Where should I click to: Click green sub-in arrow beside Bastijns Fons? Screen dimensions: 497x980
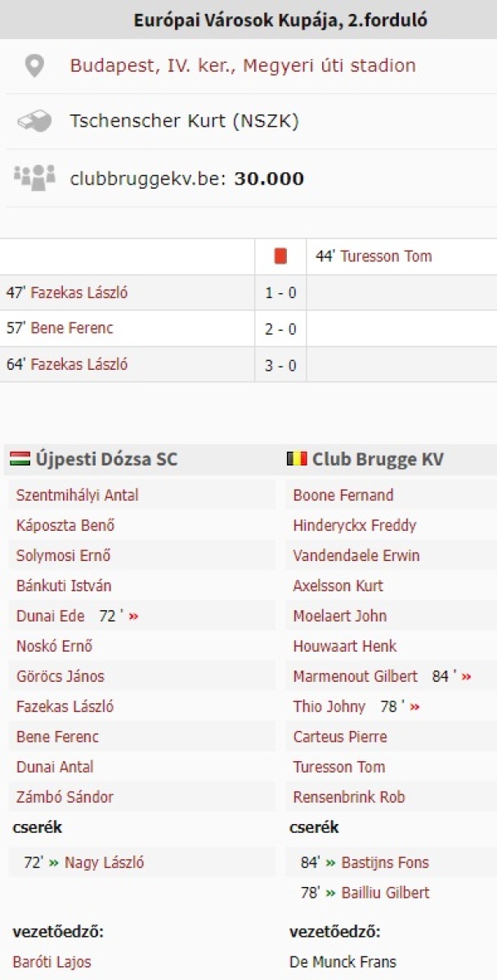click(330, 862)
